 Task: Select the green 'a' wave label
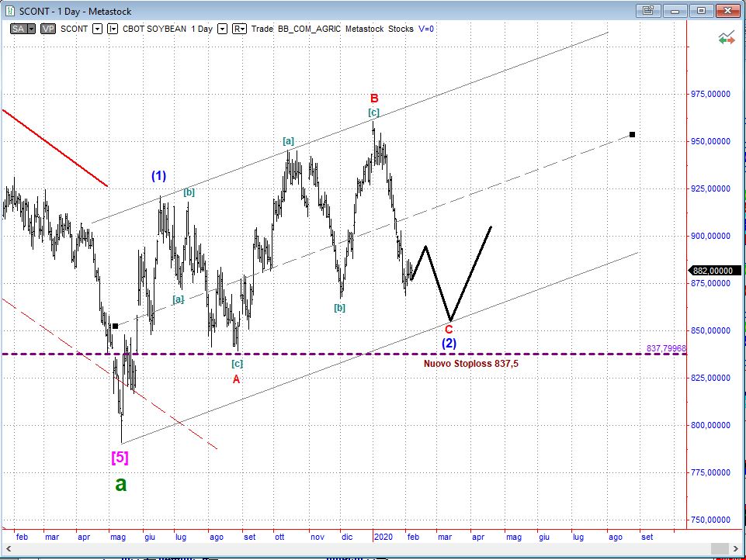click(121, 485)
